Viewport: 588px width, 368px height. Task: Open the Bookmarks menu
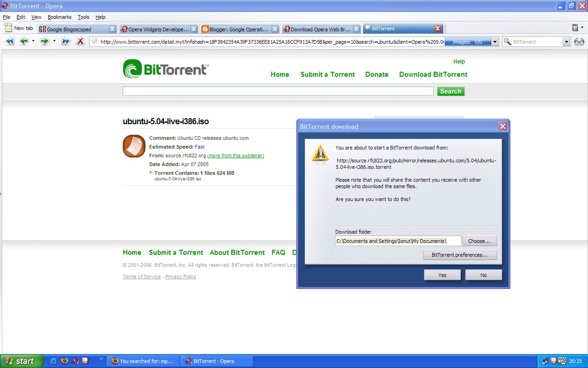[x=59, y=17]
